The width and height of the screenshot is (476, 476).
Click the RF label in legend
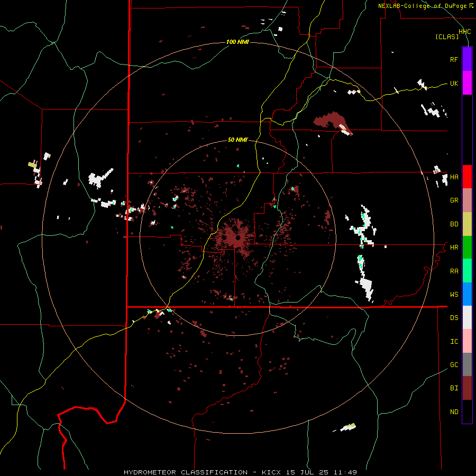(x=454, y=59)
